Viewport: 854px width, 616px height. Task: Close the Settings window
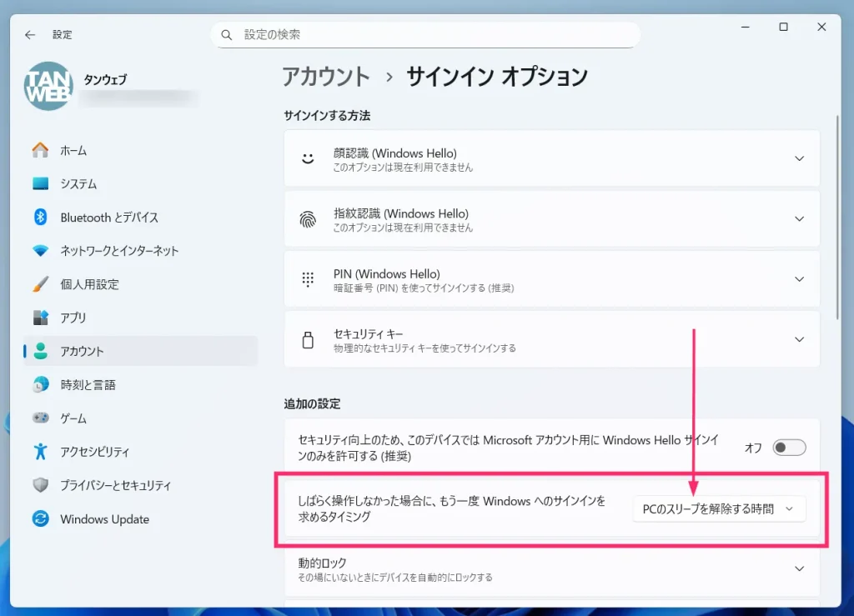pos(821,27)
